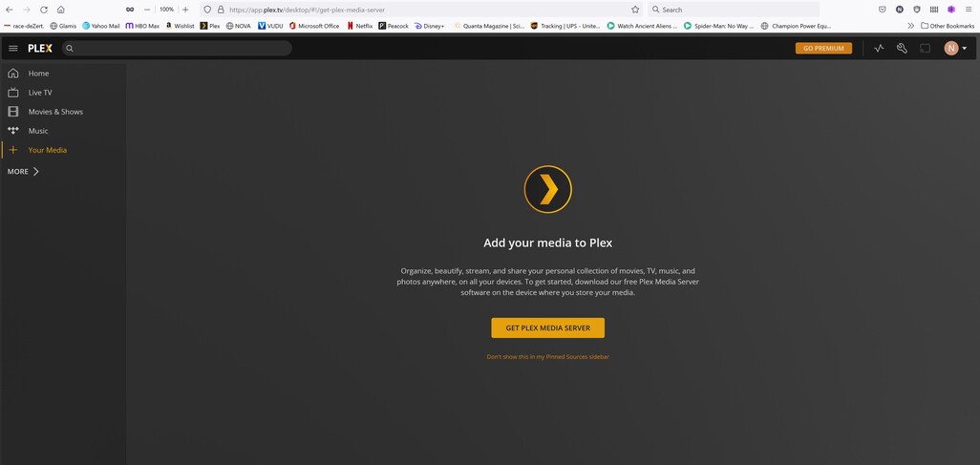Open Yahoo Mail bookmark

click(x=100, y=26)
